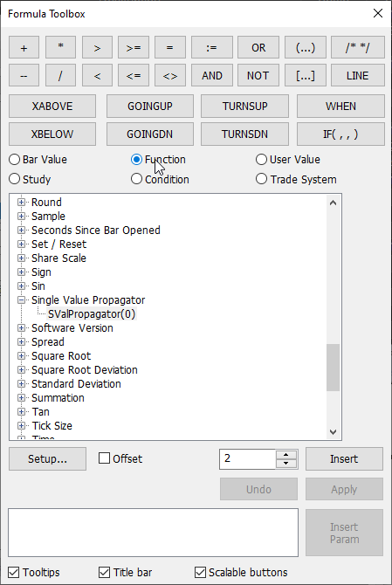Click the LINE button
The width and height of the screenshot is (392, 585).
pos(357,76)
